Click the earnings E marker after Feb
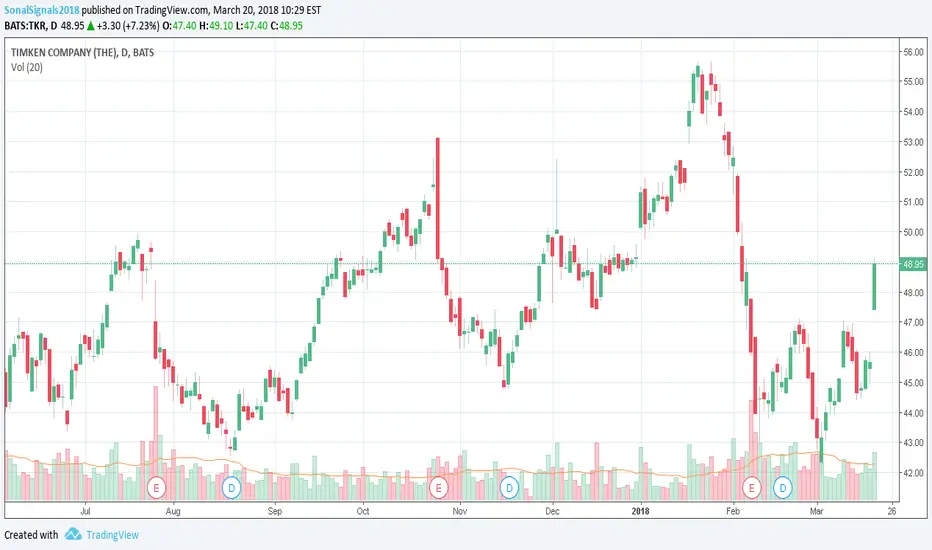 (752, 488)
